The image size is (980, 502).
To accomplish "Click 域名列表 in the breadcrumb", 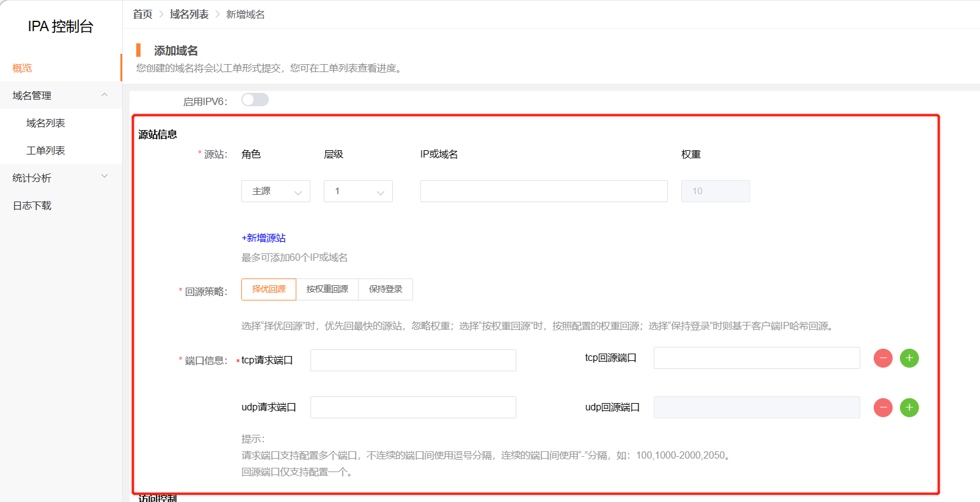I will (189, 14).
